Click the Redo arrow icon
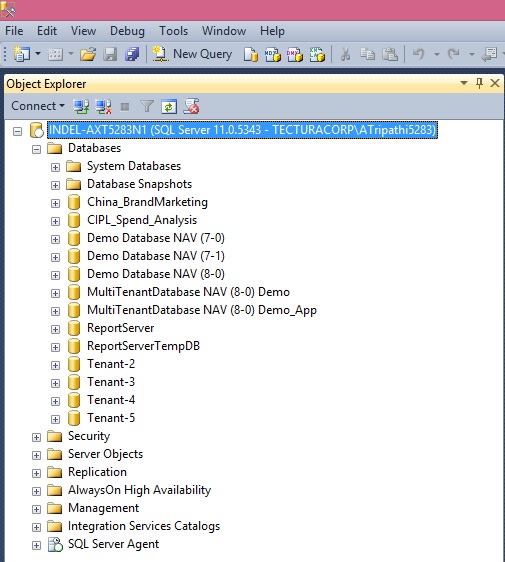Image resolution: width=505 pixels, height=562 pixels. click(x=454, y=54)
